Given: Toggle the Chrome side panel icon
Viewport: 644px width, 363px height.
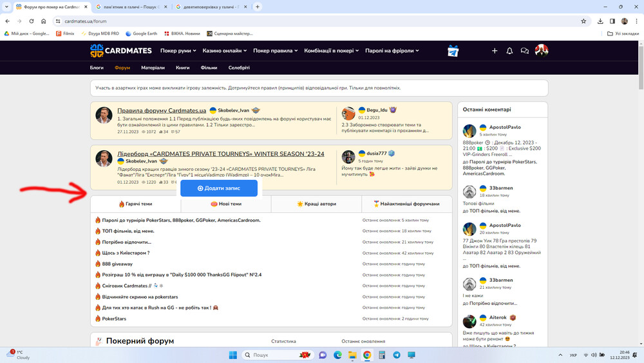Looking at the screenshot, I should (612, 21).
